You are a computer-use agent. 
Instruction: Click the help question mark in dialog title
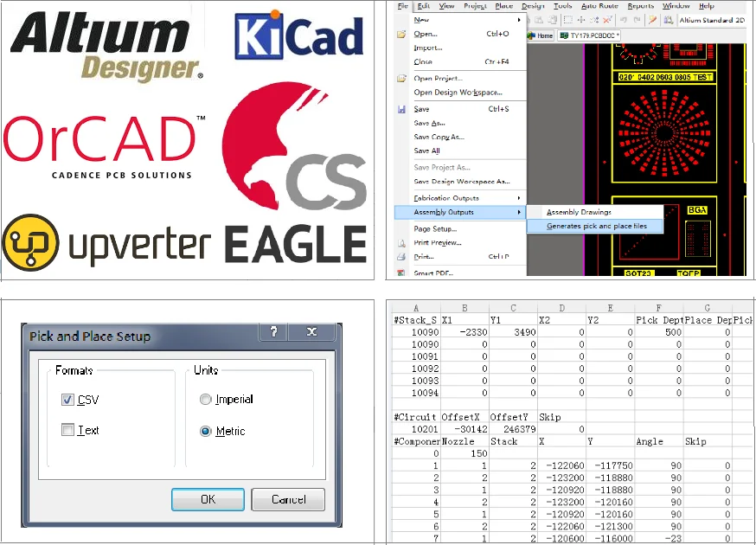pos(274,333)
